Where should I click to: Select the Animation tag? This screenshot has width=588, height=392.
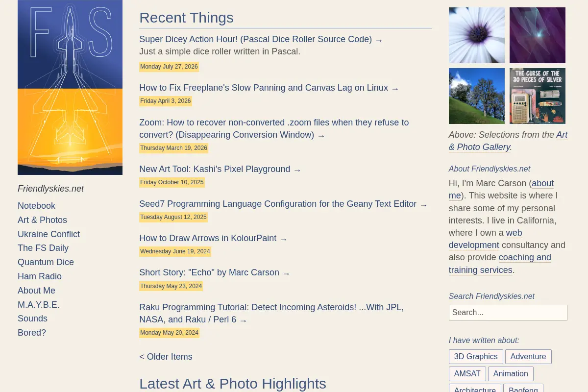tap(511, 374)
